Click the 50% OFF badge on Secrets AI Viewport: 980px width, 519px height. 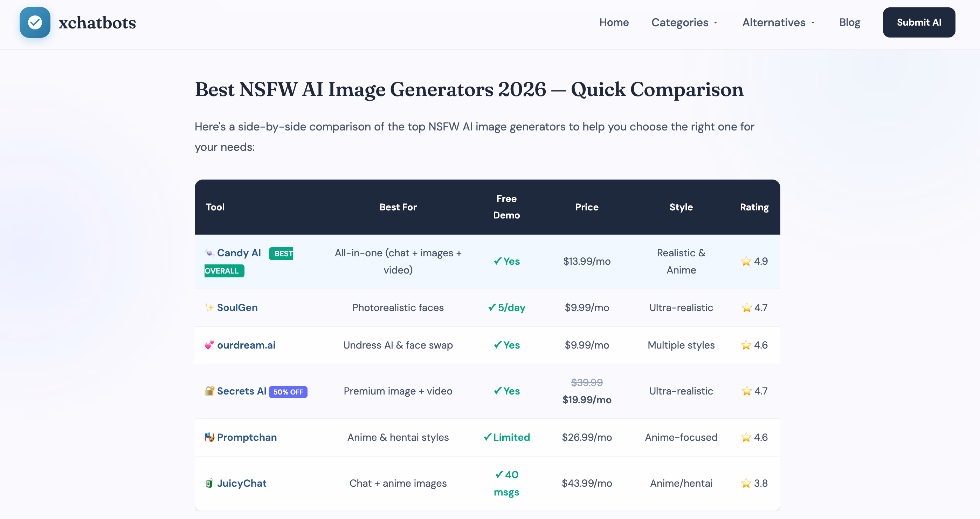click(288, 392)
